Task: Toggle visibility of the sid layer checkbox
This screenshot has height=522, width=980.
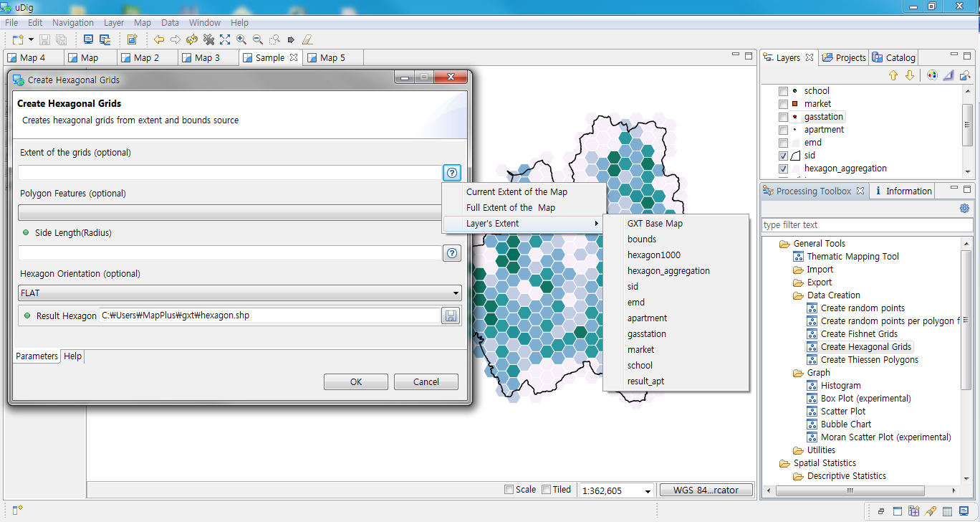Action: click(x=783, y=155)
